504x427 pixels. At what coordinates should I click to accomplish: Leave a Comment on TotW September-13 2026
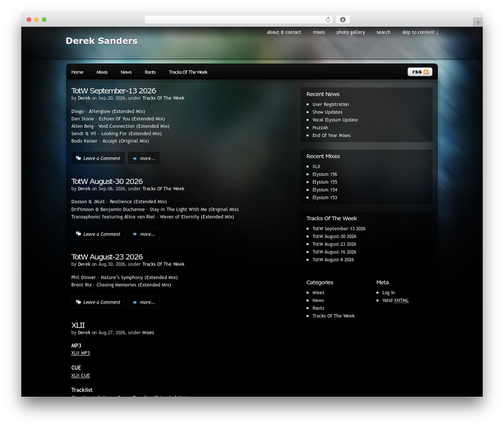click(98, 158)
